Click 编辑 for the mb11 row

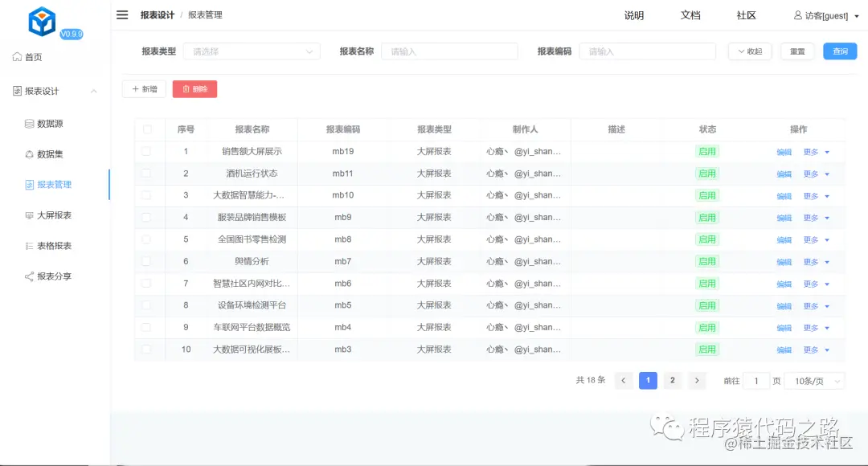(784, 174)
